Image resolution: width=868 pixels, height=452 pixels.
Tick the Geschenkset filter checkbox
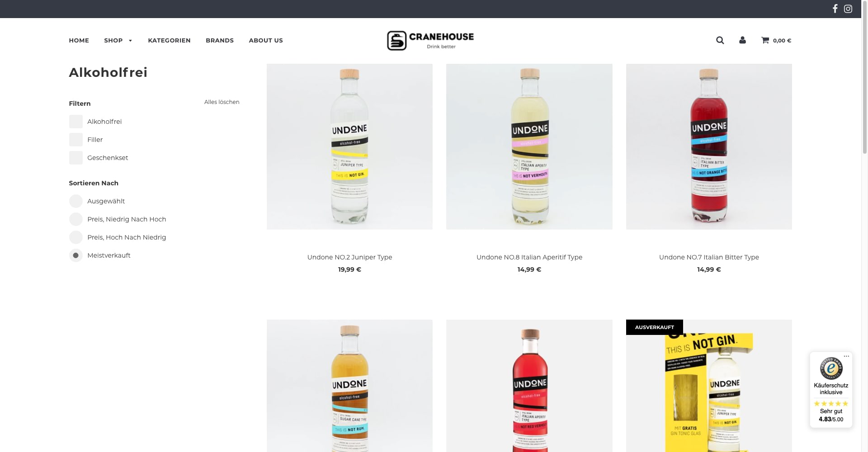click(x=76, y=158)
